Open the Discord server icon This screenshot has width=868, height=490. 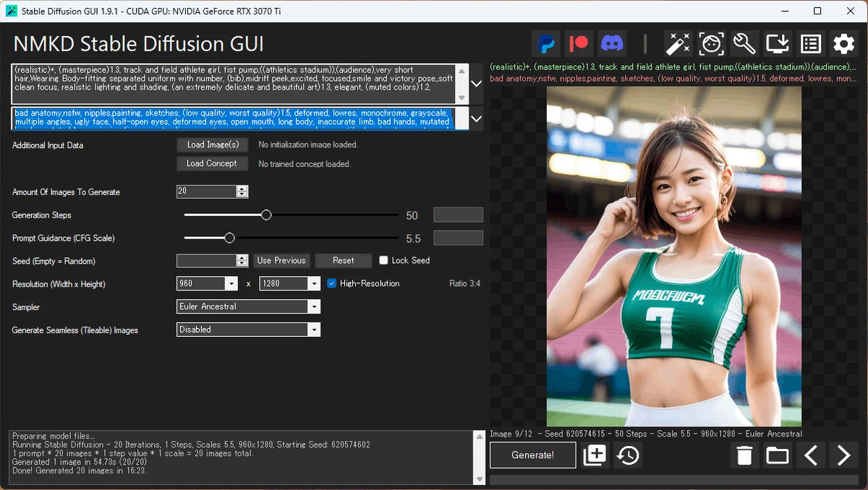[613, 44]
